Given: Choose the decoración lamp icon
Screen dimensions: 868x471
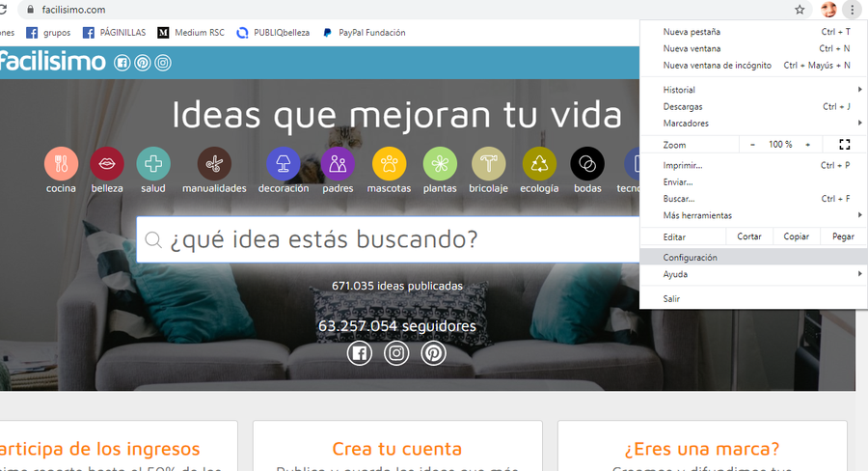Looking at the screenshot, I should point(284,164).
